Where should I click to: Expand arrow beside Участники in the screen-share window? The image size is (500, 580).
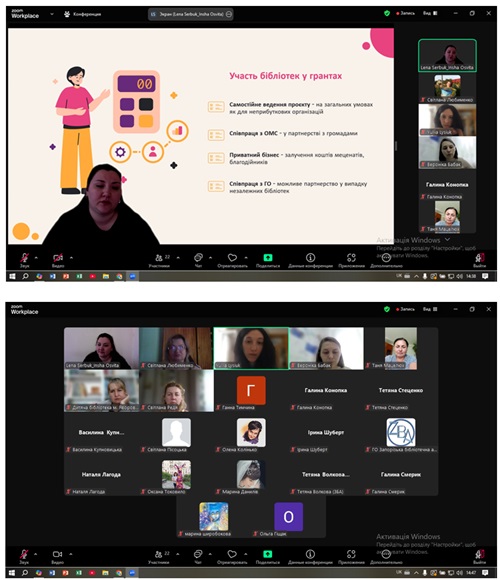tap(178, 257)
